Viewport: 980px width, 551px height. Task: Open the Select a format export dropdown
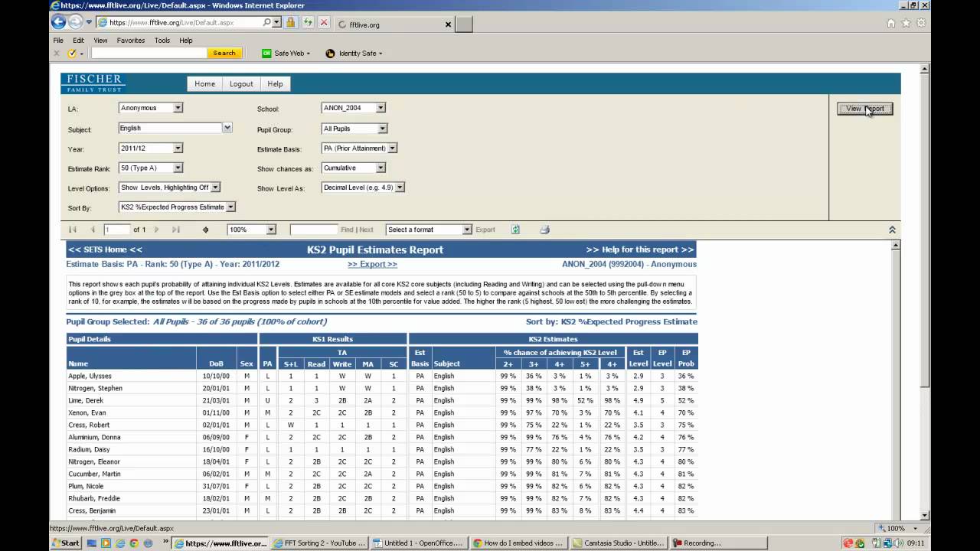(x=429, y=230)
